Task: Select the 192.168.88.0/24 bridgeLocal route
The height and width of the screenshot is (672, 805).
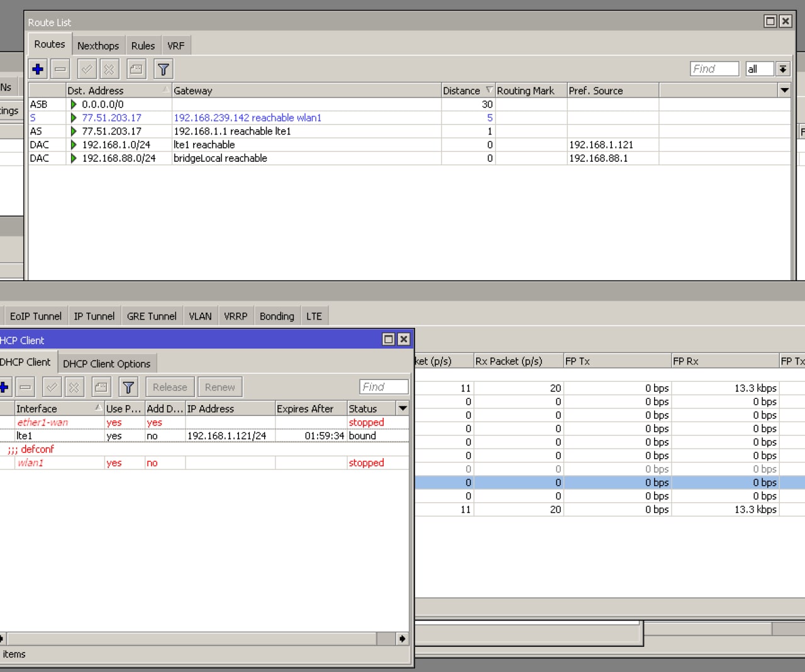Action: click(x=409, y=159)
